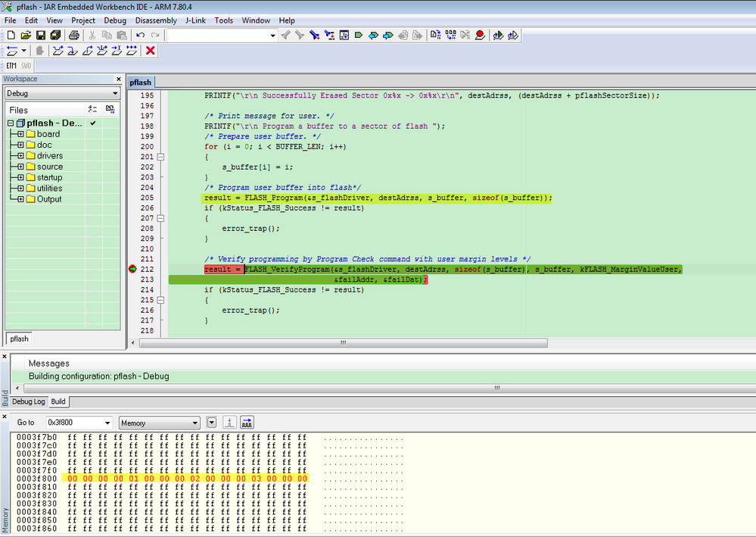
Task: Click the New document icon
Action: tap(11, 35)
